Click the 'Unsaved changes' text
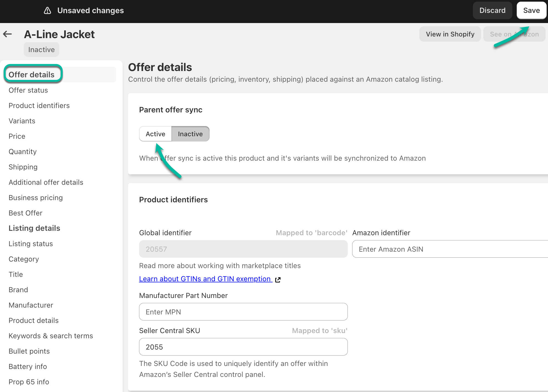 [x=91, y=10]
